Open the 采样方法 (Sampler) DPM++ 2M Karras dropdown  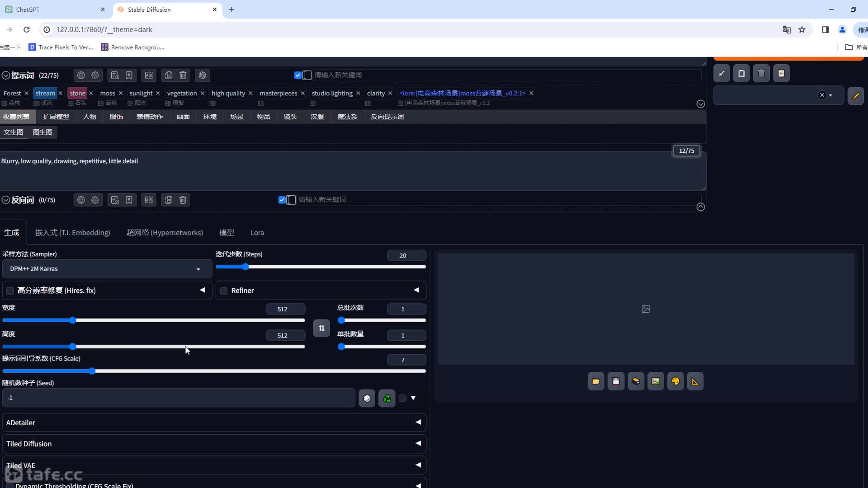(107, 269)
